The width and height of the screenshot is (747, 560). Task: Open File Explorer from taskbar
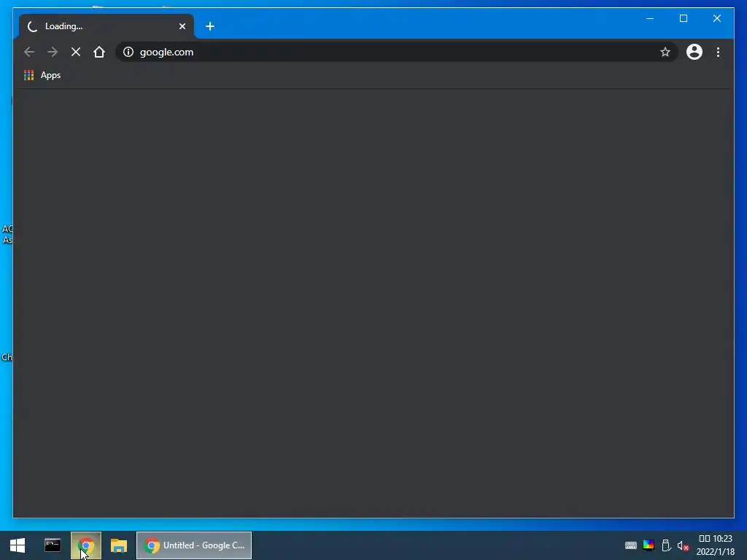(x=119, y=545)
